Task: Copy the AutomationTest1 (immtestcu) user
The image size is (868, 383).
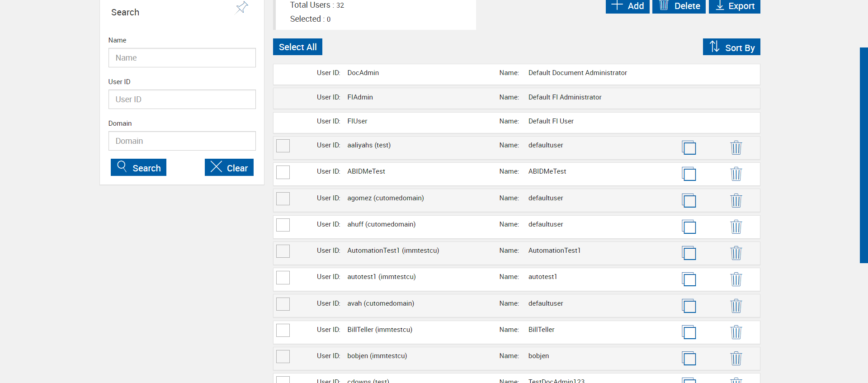Action: click(x=689, y=253)
